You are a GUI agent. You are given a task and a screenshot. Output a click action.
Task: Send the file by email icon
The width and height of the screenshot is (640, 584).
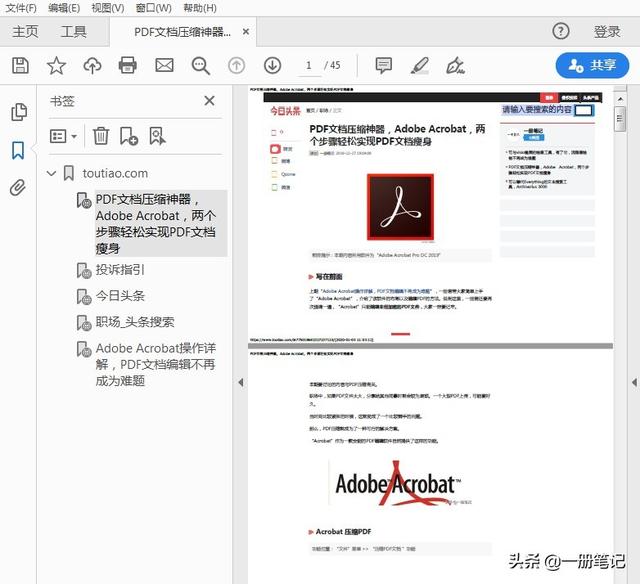[x=164, y=65]
